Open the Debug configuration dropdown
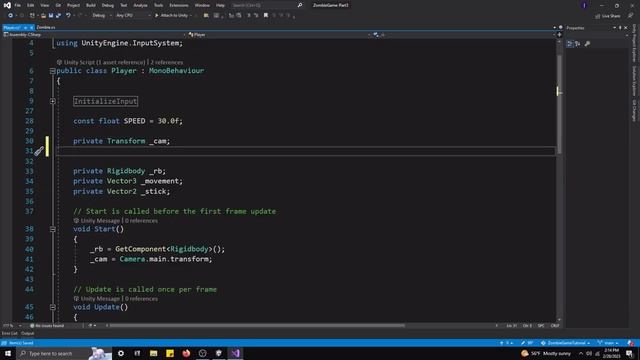 102,16
